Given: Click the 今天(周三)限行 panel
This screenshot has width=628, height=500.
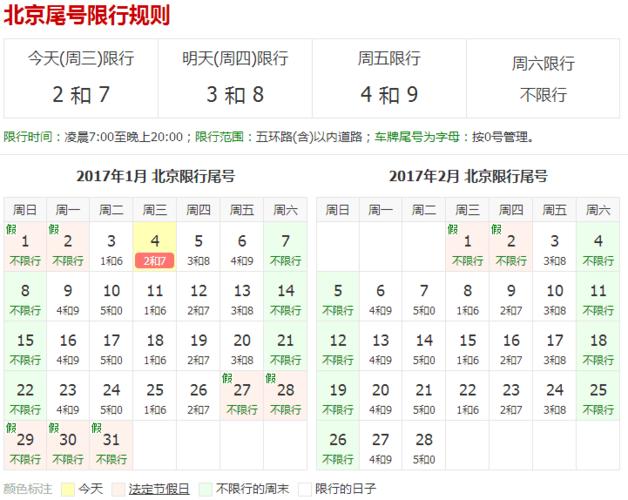Looking at the screenshot, I should (x=81, y=79).
